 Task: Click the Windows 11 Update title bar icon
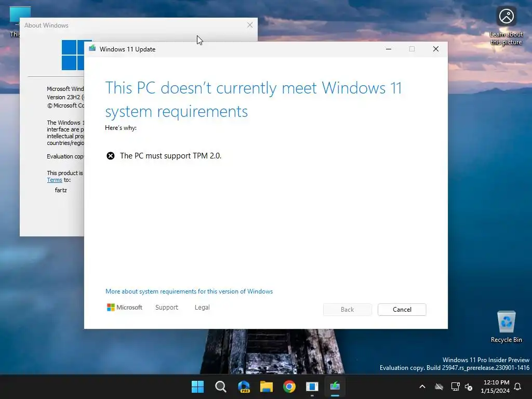(x=92, y=48)
